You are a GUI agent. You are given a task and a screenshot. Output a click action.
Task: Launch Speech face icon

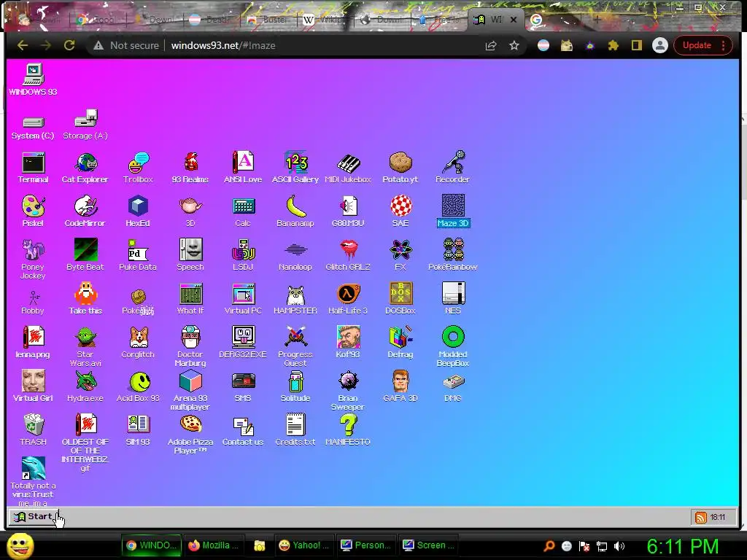pyautogui.click(x=190, y=254)
